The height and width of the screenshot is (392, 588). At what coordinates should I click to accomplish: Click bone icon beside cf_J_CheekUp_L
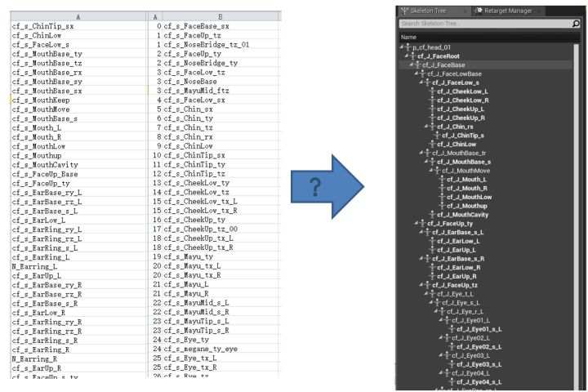point(432,109)
